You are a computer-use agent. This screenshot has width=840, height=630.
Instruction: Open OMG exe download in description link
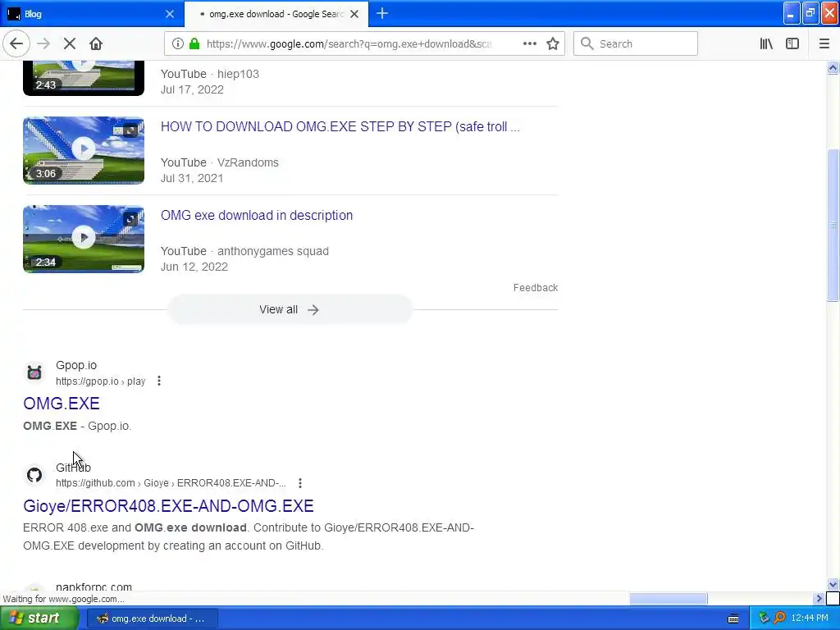(x=257, y=216)
